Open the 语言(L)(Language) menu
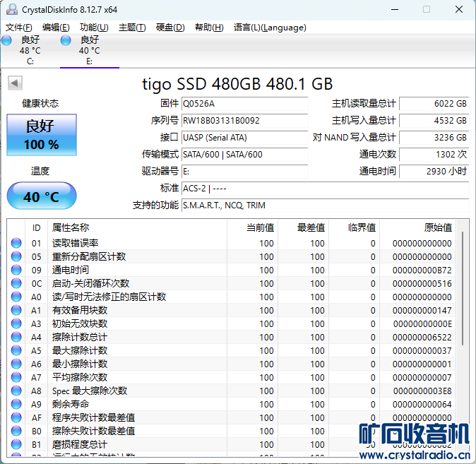The width and height of the screenshot is (476, 464). [x=270, y=28]
